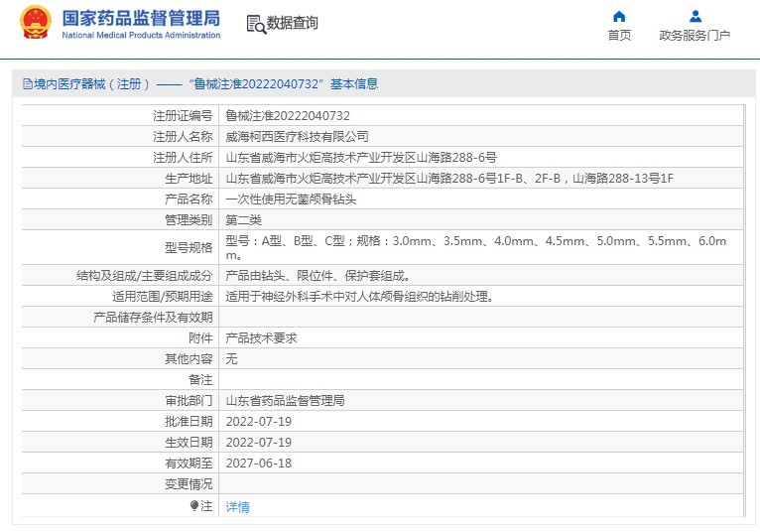Select 批准日期 value 2022-07-19
Viewport: 760px width, 532px height.
click(x=259, y=422)
